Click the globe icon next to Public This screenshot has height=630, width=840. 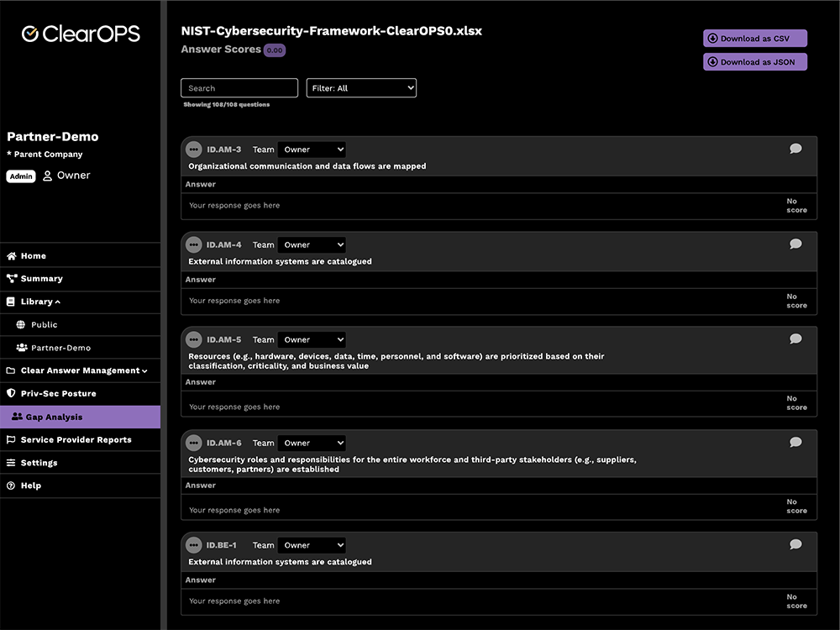pos(19,324)
